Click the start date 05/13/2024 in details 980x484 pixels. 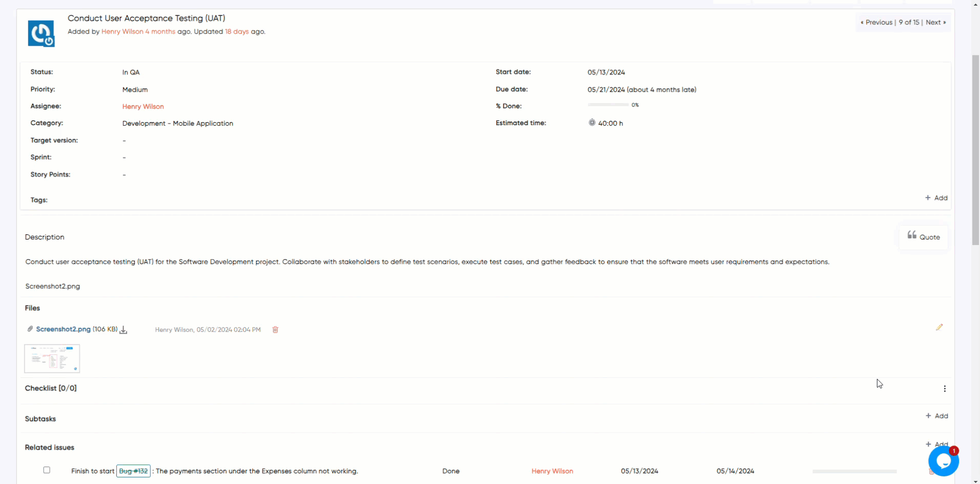click(606, 72)
